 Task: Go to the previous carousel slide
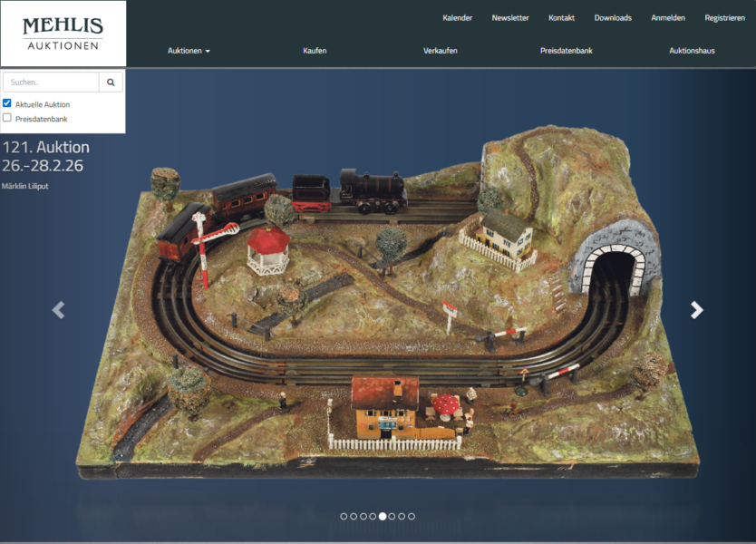[59, 310]
